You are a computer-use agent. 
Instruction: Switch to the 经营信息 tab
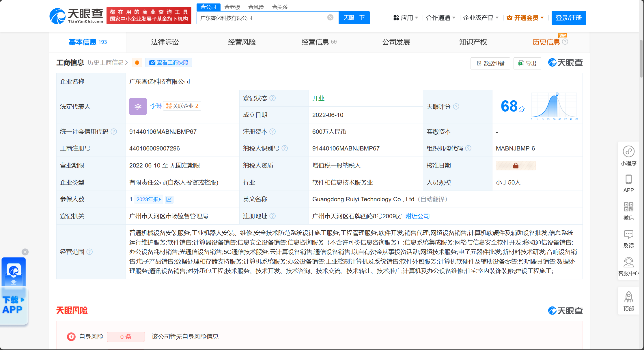pyautogui.click(x=319, y=42)
